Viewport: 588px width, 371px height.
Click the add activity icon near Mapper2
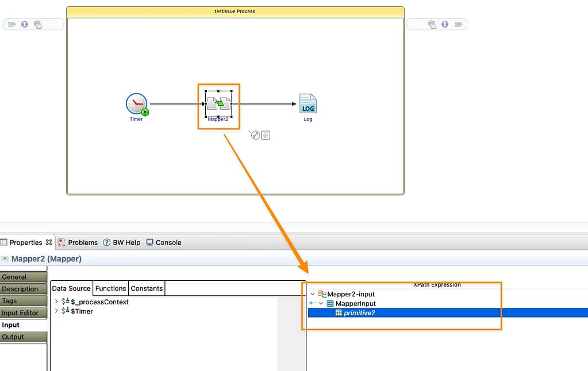(x=264, y=135)
